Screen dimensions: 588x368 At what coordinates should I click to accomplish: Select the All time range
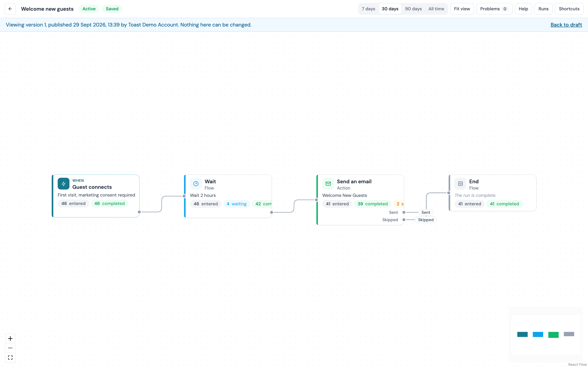click(x=436, y=9)
